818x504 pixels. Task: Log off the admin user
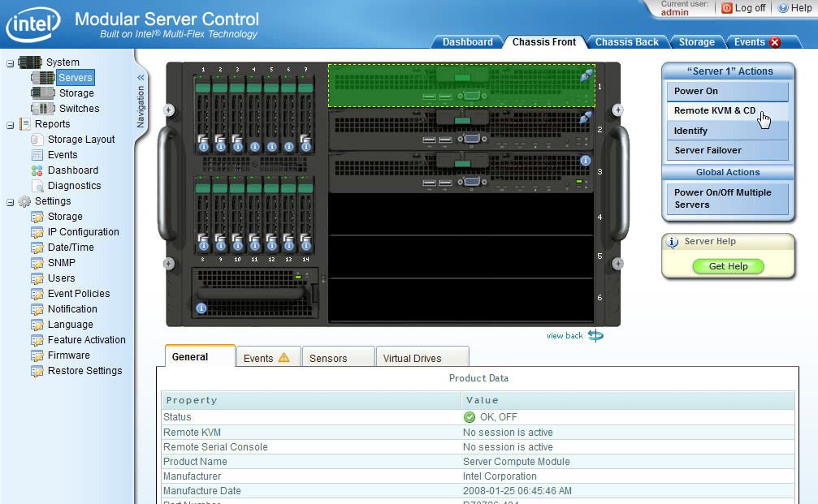point(744,8)
